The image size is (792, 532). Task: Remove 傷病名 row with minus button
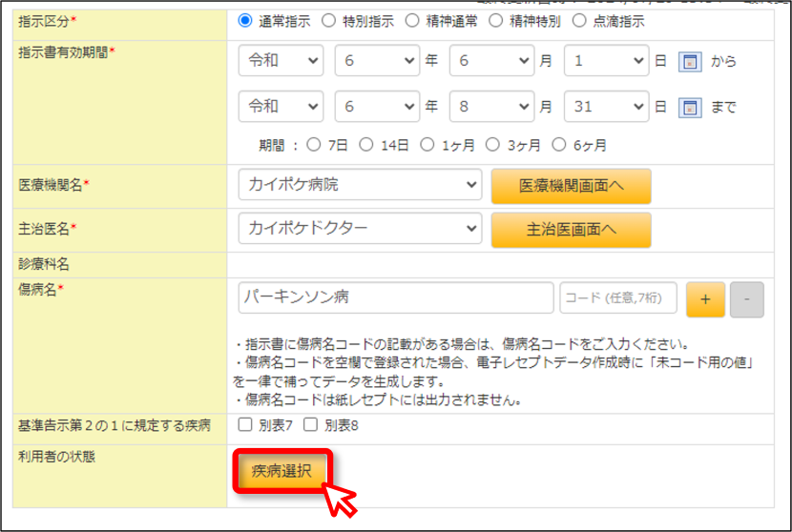[746, 299]
